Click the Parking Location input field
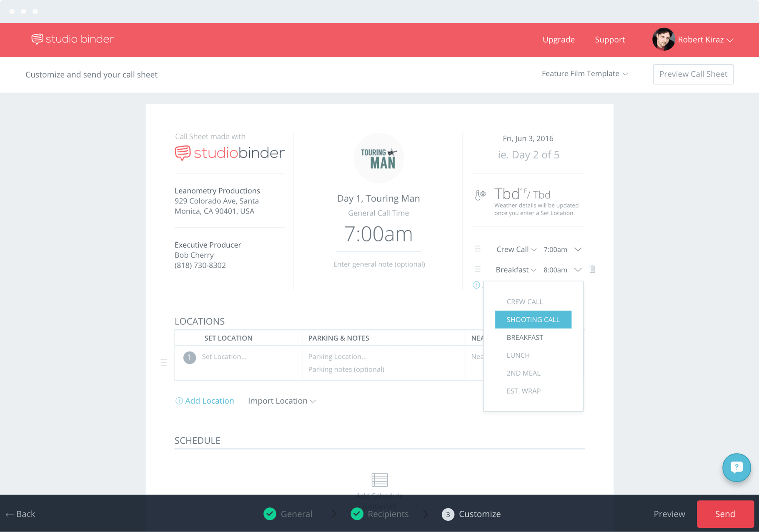The image size is (759, 532). (x=338, y=356)
